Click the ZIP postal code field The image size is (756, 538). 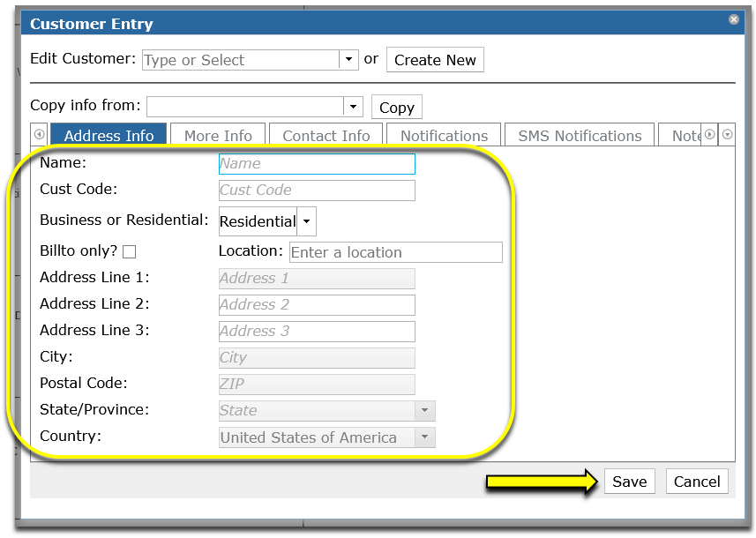coord(317,385)
